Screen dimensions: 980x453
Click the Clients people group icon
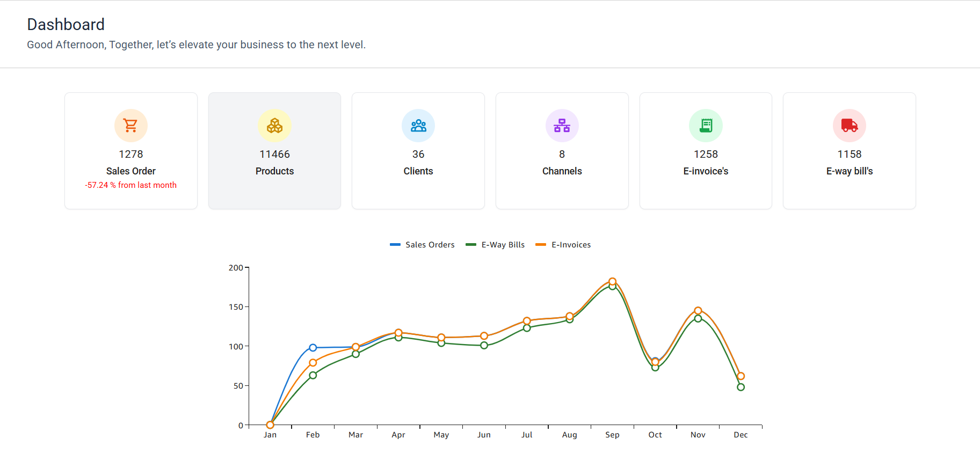click(x=418, y=126)
